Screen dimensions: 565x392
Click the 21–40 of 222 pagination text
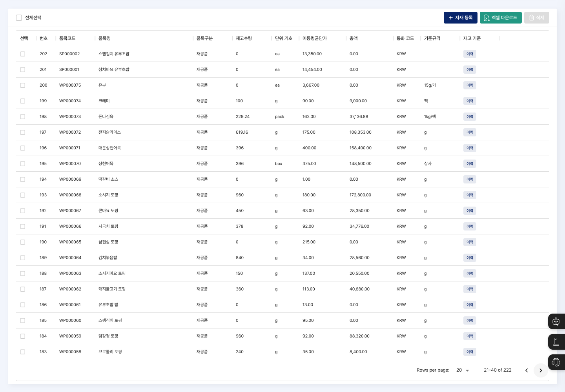pyautogui.click(x=498, y=370)
